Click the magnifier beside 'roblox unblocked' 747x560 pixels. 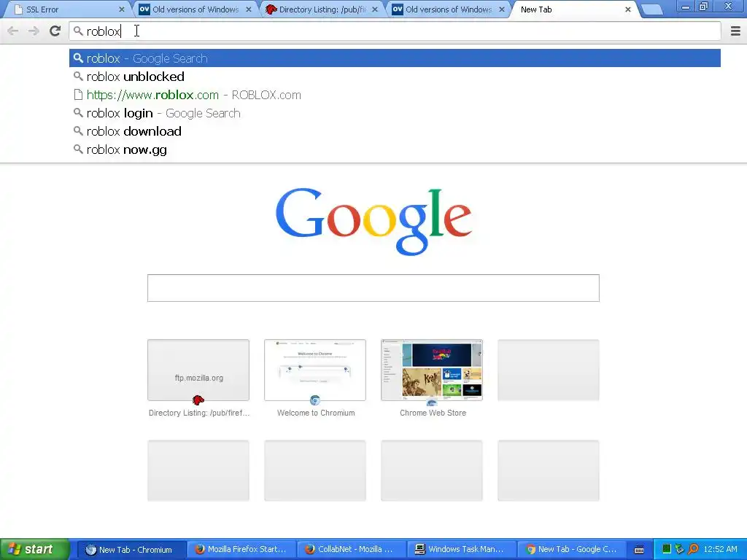[x=78, y=76]
